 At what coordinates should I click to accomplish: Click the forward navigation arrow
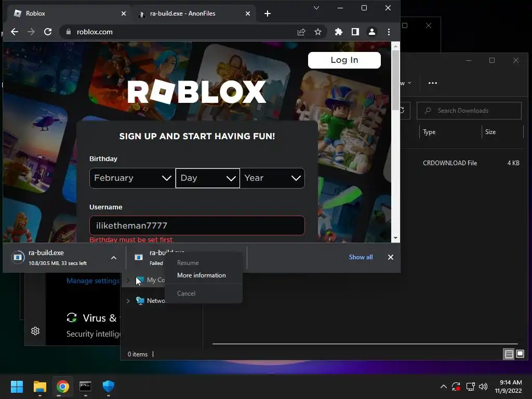point(31,32)
